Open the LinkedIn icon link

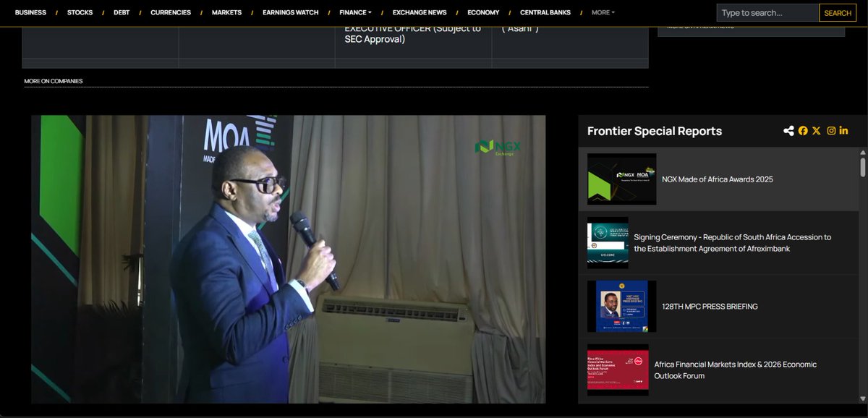pyautogui.click(x=844, y=131)
